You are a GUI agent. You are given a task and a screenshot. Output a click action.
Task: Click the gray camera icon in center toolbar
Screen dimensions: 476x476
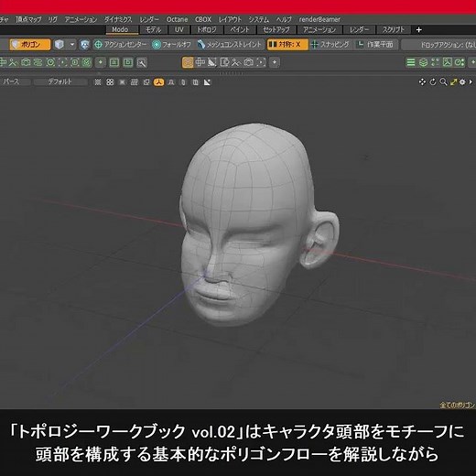[x=248, y=62]
